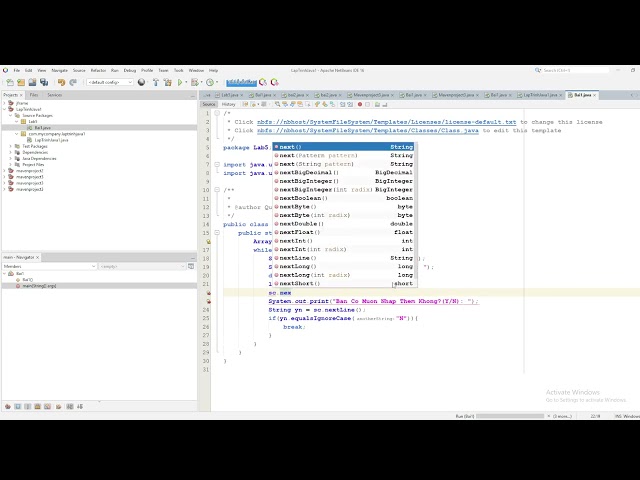Expand the Dependencies tree node

point(11,152)
